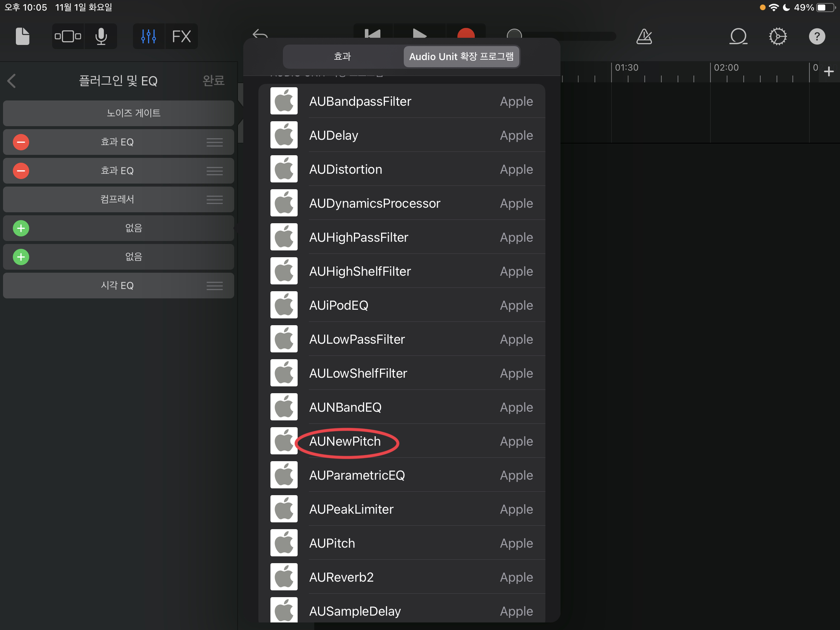Click the 01:30 ruler marker
The image size is (840, 630).
click(627, 68)
